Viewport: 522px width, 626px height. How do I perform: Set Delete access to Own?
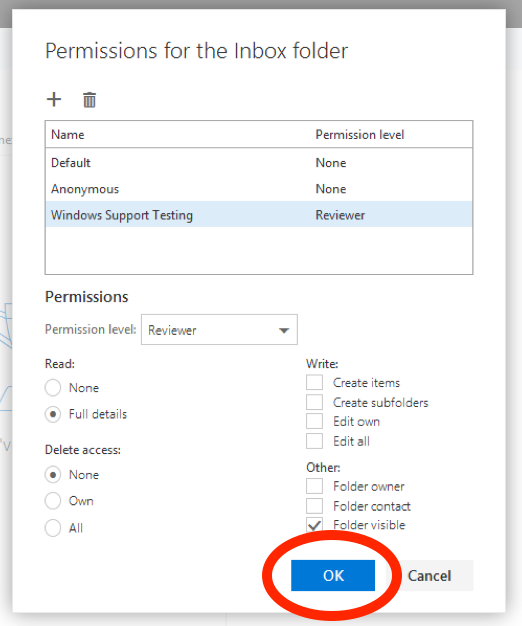(x=53, y=501)
